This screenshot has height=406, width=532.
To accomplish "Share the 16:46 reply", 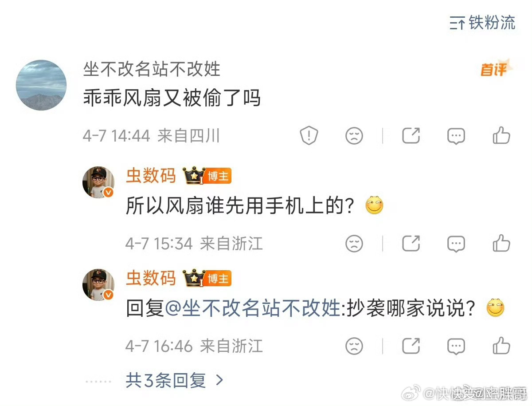I will pyautogui.click(x=411, y=346).
